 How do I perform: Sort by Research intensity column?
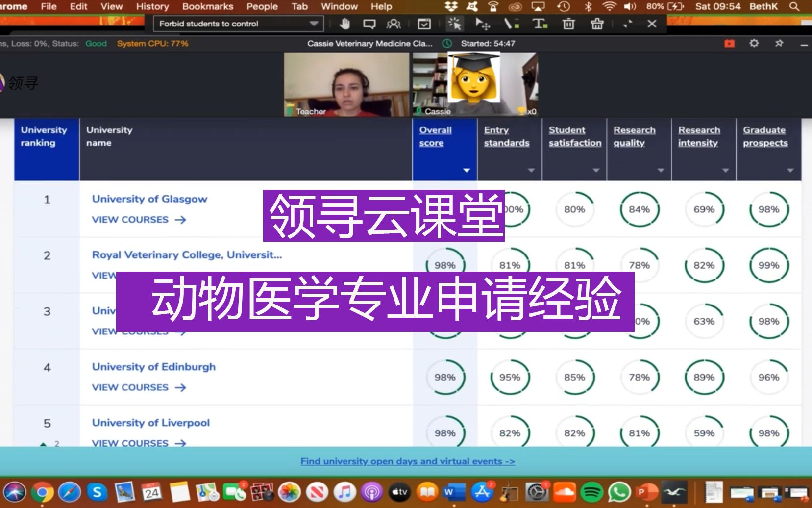[x=699, y=136]
